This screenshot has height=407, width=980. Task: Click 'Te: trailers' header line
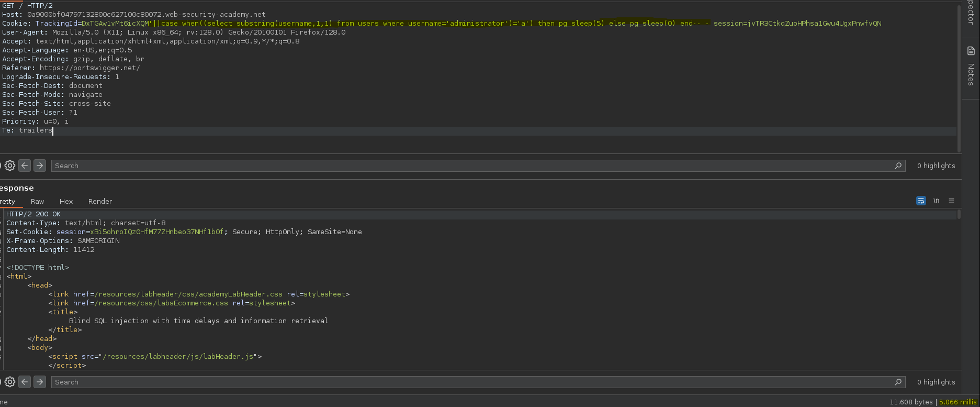click(27, 130)
